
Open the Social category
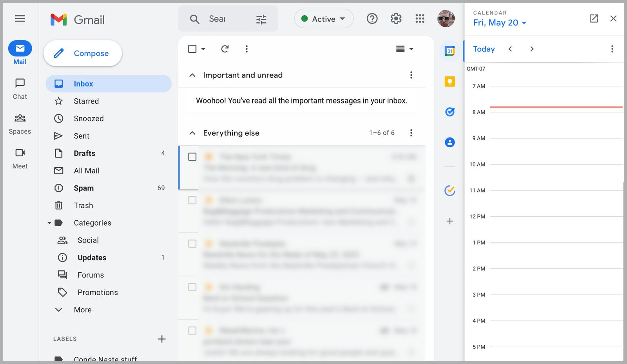point(109,240)
